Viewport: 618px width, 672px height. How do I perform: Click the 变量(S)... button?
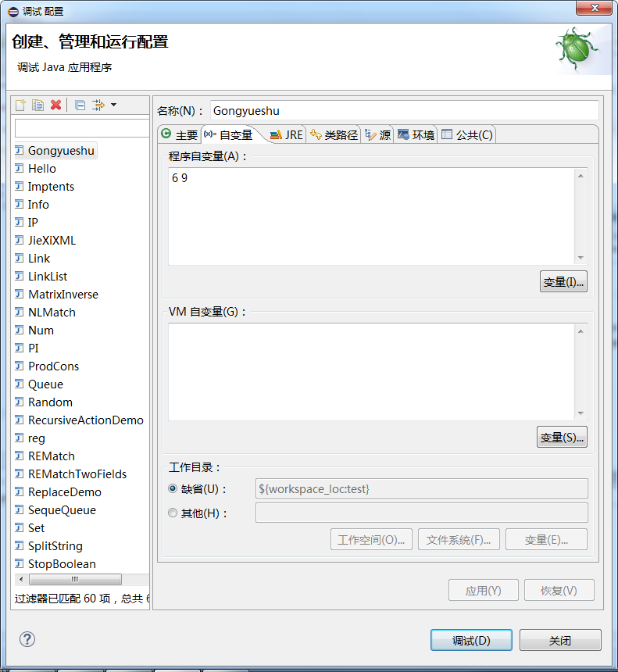[562, 437]
